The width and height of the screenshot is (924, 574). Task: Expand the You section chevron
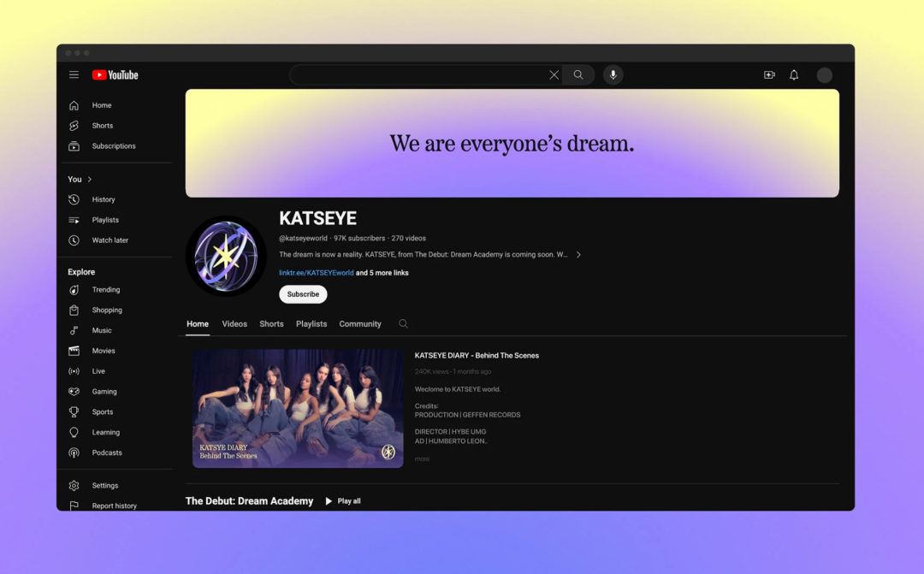point(90,179)
